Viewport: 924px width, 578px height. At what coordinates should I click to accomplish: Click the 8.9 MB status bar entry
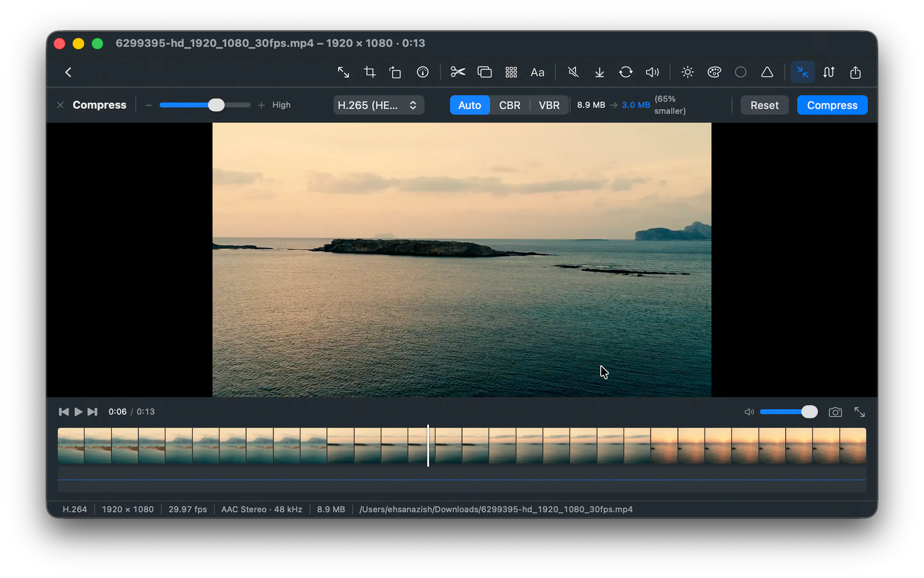click(331, 509)
